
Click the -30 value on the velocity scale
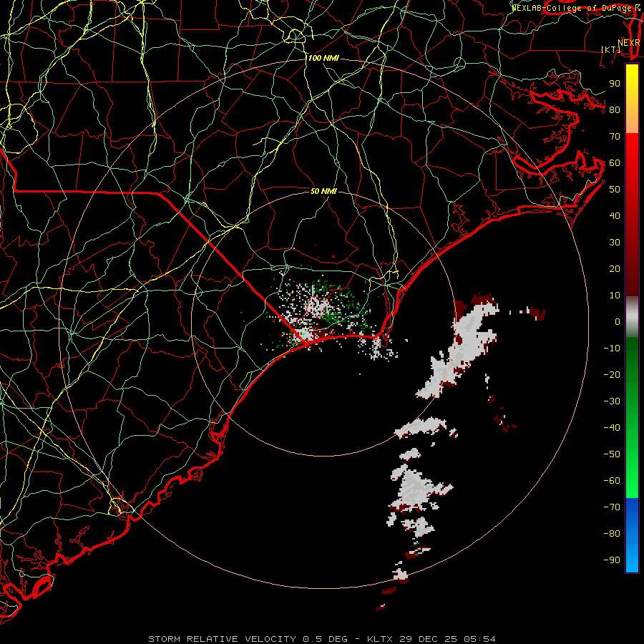(612, 401)
